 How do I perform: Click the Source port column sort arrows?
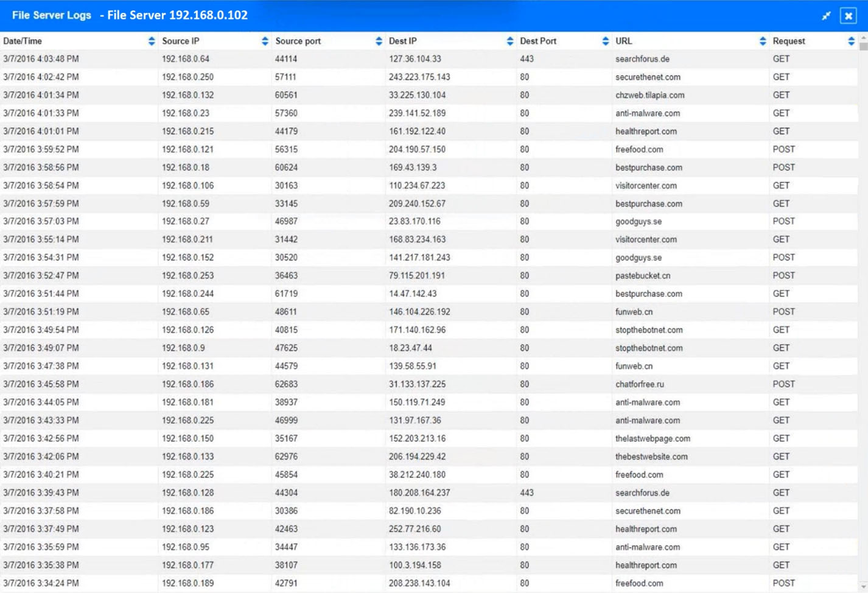click(x=379, y=41)
